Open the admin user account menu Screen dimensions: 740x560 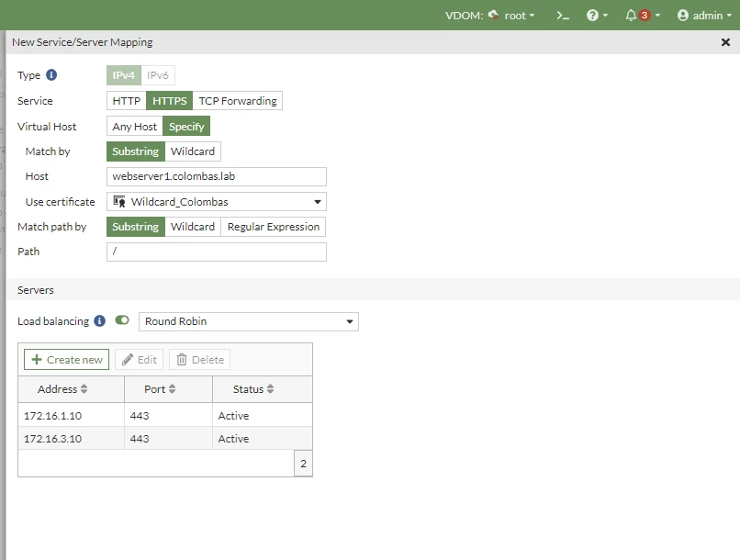pyautogui.click(x=704, y=16)
